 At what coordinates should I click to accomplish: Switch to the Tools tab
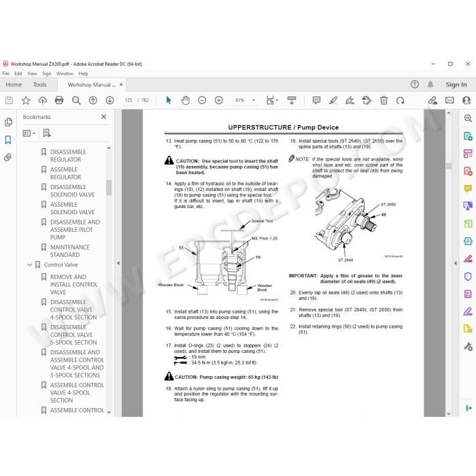tap(39, 85)
